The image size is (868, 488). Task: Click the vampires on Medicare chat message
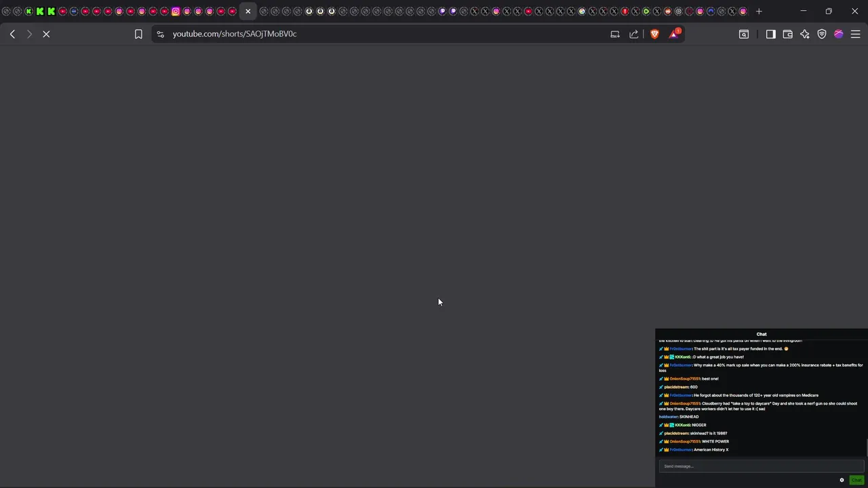tap(755, 395)
